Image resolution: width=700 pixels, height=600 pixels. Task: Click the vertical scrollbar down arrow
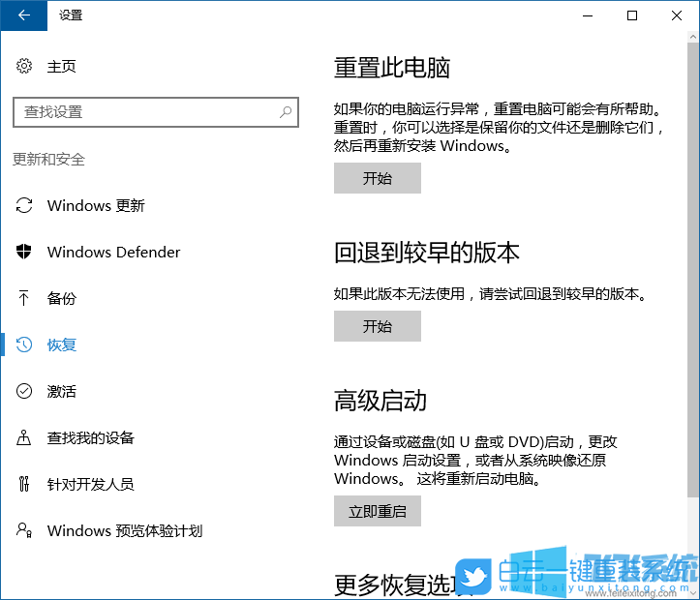tap(691, 590)
